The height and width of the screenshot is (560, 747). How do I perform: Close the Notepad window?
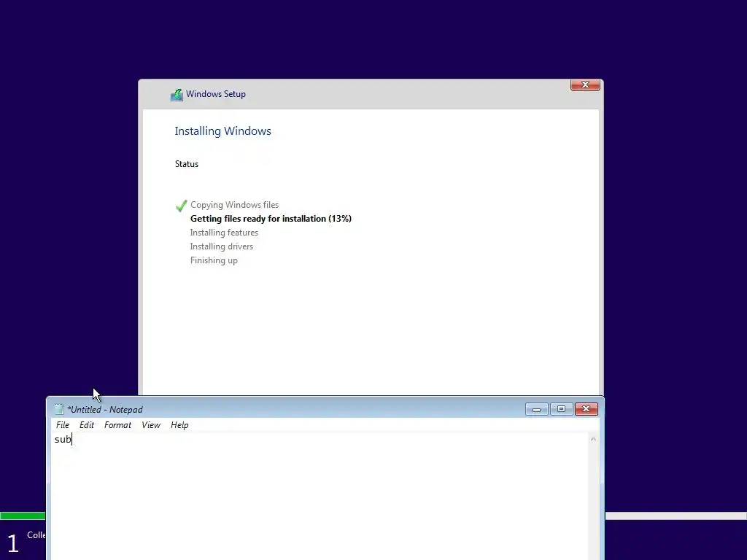click(x=587, y=409)
